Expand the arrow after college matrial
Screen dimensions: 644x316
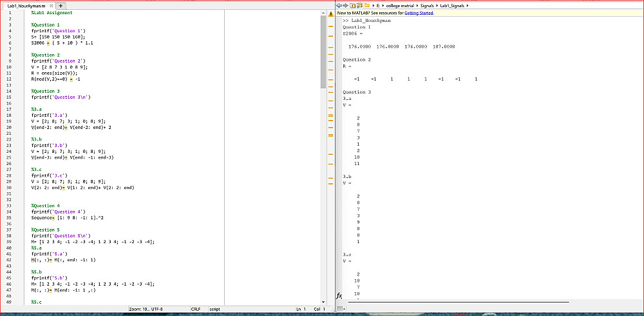point(416,6)
